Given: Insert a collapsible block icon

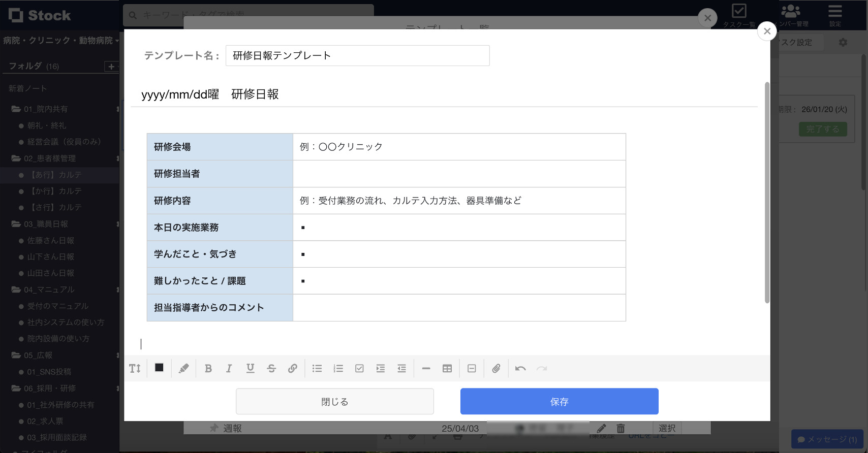Looking at the screenshot, I should pos(472,369).
